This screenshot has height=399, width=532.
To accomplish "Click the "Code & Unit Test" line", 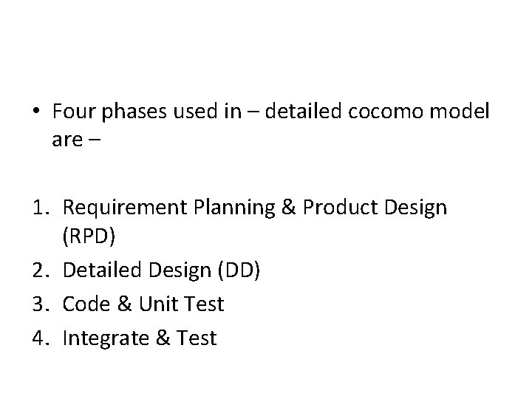I will (143, 305).
